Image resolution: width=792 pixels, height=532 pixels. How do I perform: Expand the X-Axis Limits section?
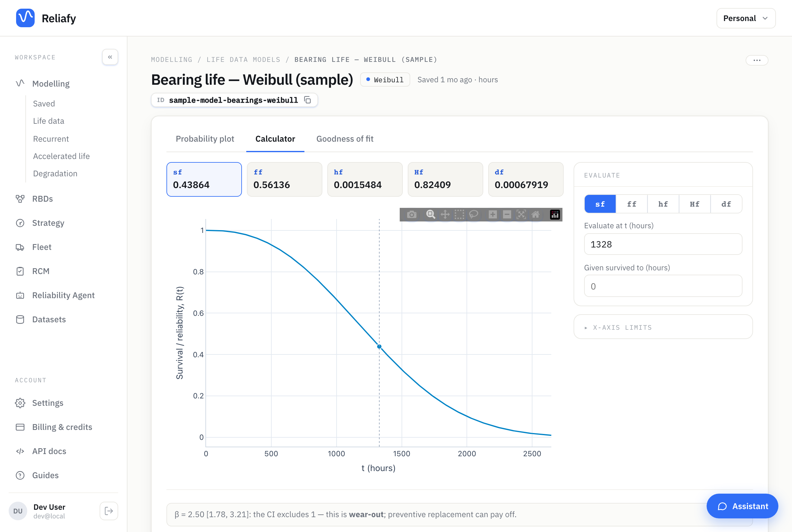click(x=663, y=327)
